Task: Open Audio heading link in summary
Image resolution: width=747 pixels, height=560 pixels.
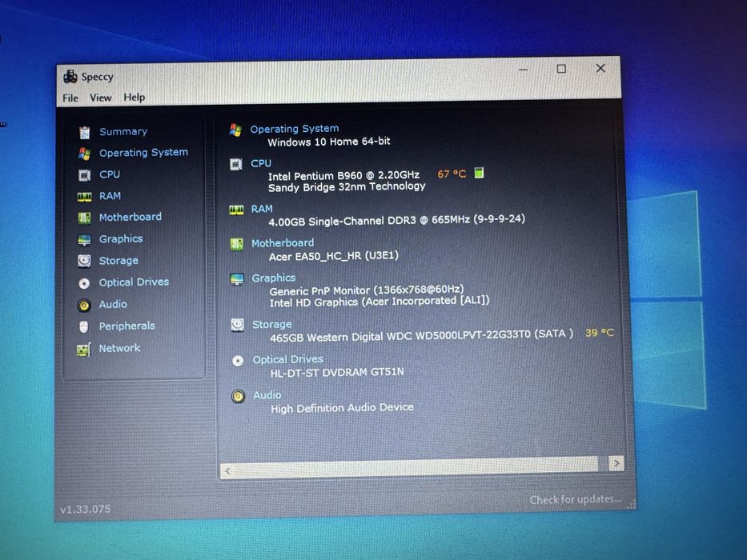Action: coord(267,395)
